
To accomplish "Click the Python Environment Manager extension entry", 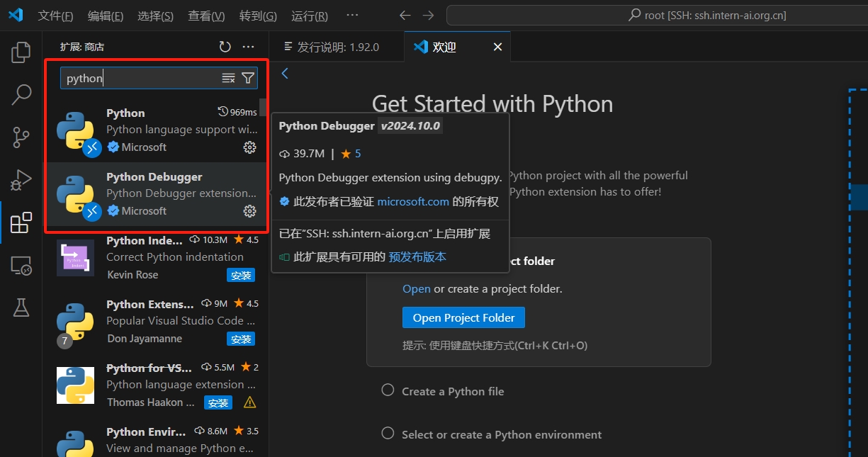I will coord(156,439).
